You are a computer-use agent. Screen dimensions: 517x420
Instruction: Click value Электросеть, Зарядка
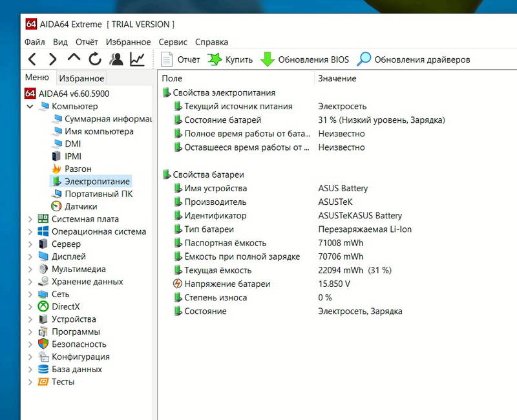tap(360, 311)
